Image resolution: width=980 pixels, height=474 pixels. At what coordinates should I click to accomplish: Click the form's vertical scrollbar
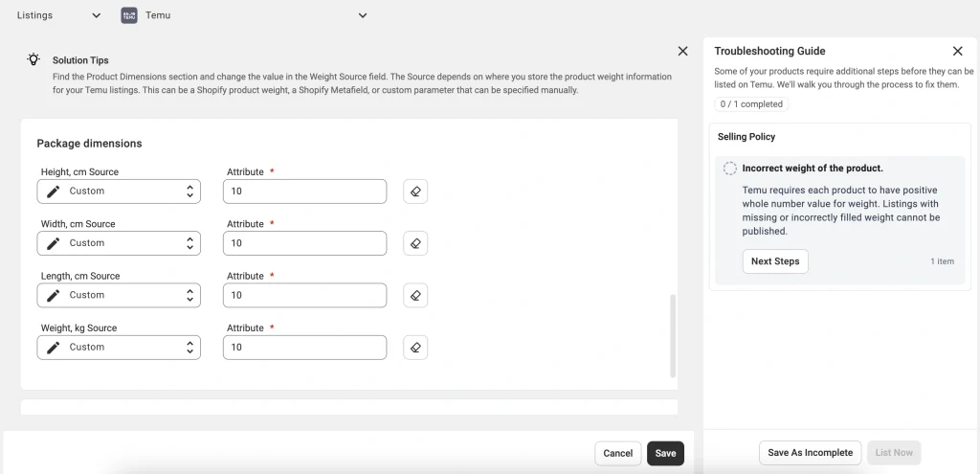(x=673, y=336)
